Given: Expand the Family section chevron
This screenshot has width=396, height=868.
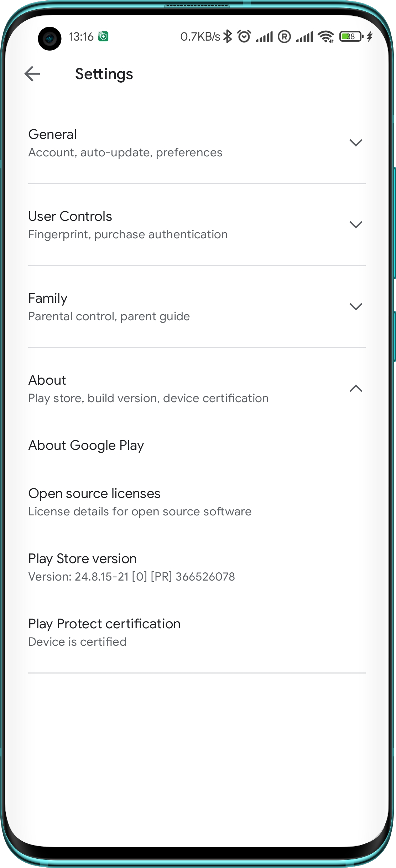Looking at the screenshot, I should coord(356,307).
